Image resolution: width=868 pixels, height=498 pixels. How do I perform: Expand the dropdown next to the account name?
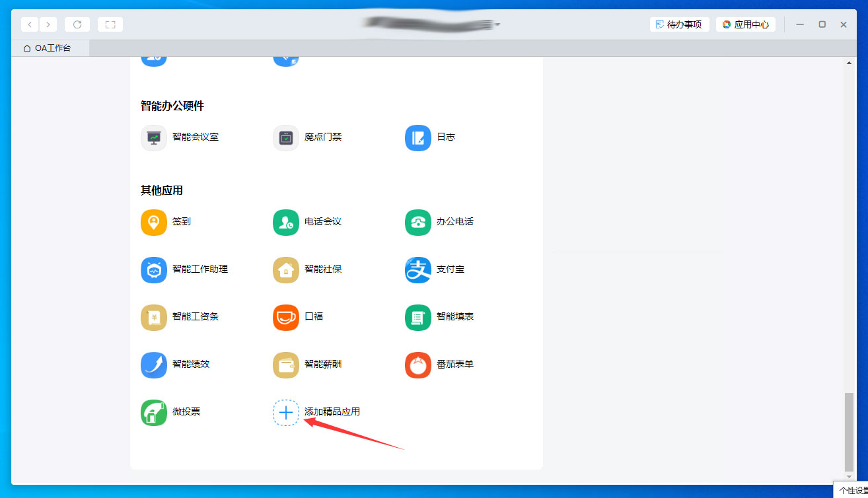tap(499, 24)
